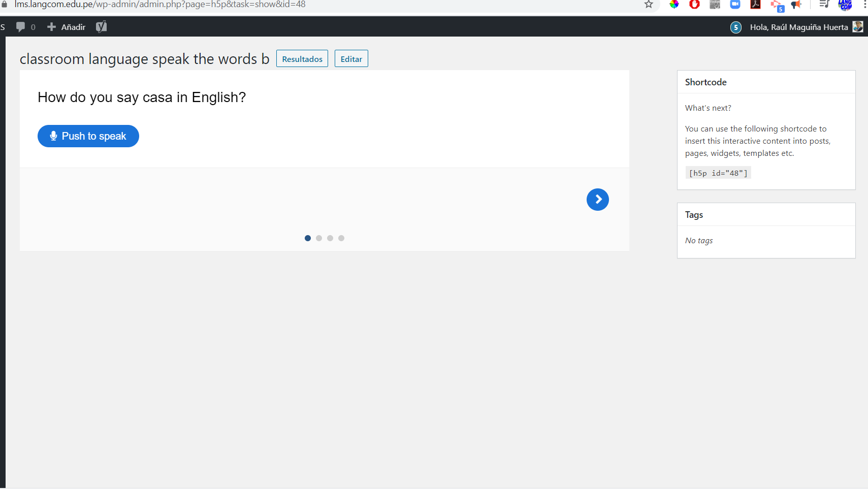This screenshot has width=868, height=489.
Task: Open the LANGCOM Chrome profile avatar
Action: pos(845,5)
